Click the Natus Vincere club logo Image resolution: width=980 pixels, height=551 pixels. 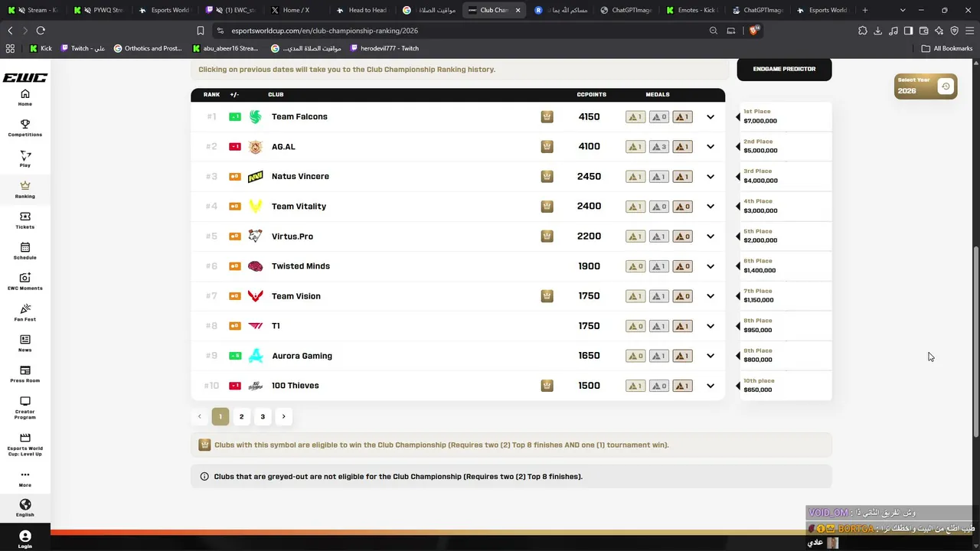click(256, 177)
